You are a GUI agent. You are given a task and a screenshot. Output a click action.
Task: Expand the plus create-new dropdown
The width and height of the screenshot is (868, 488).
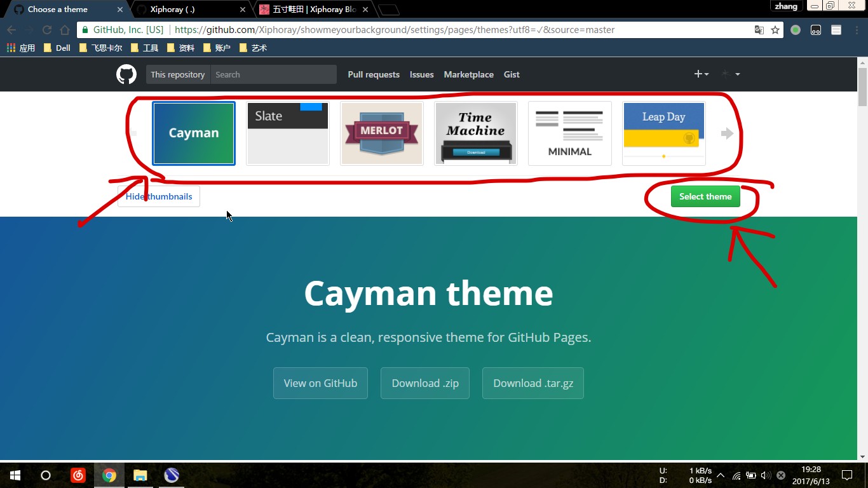point(701,74)
